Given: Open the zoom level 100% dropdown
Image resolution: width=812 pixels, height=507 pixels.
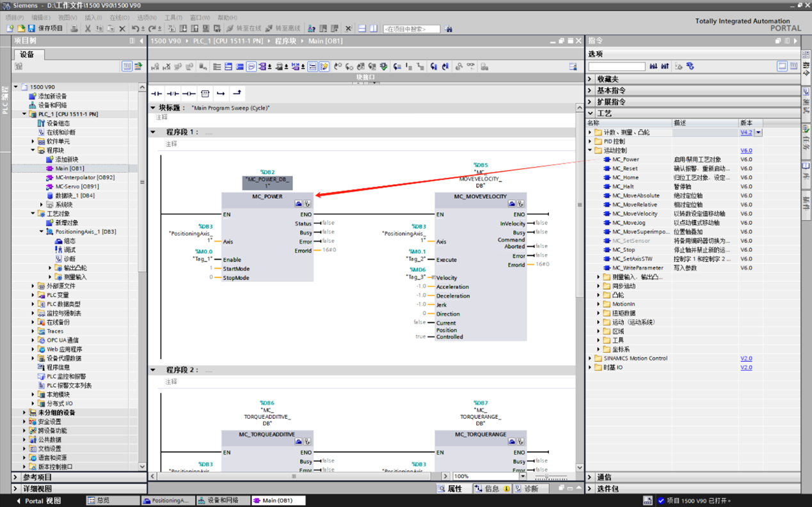Looking at the screenshot, I should (523, 476).
